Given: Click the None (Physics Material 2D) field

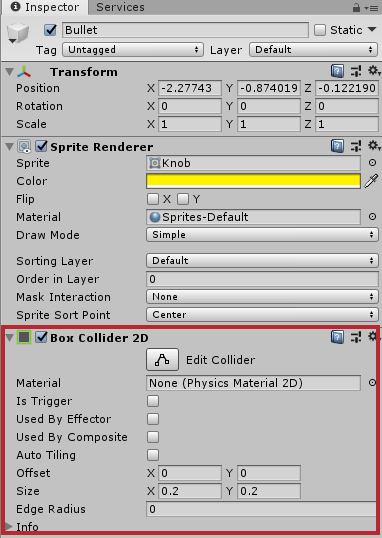Looking at the screenshot, I should [253, 383].
